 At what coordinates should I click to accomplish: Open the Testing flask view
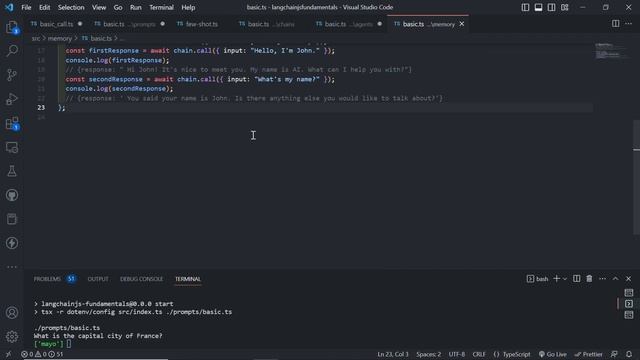[x=12, y=171]
